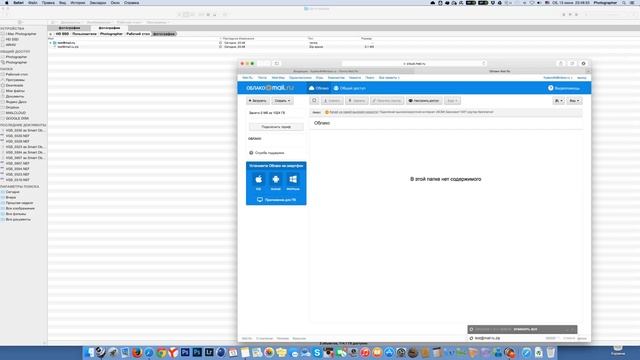Tick the select-all checkbox in the Cloud toolbar
This screenshot has width=640, height=360.
314,100
